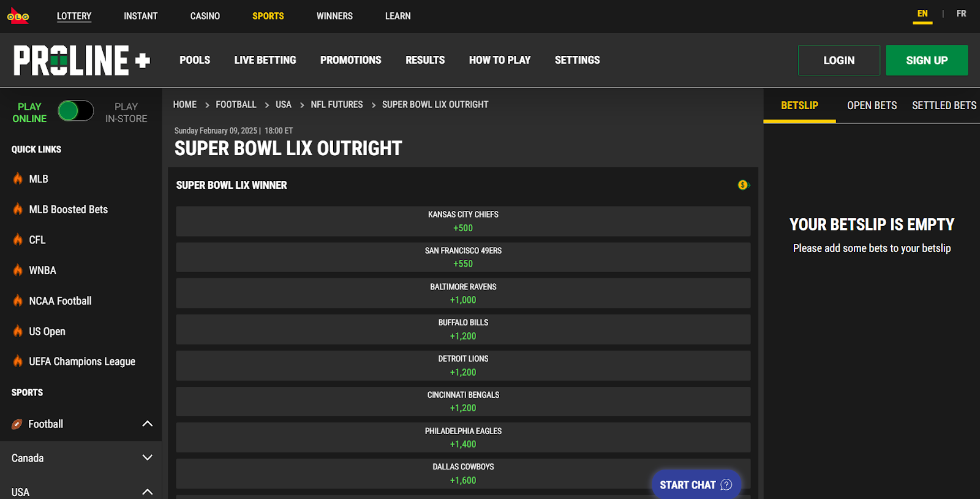Select San Francisco 49ers +550 bet
The height and width of the screenshot is (499, 980).
point(463,257)
